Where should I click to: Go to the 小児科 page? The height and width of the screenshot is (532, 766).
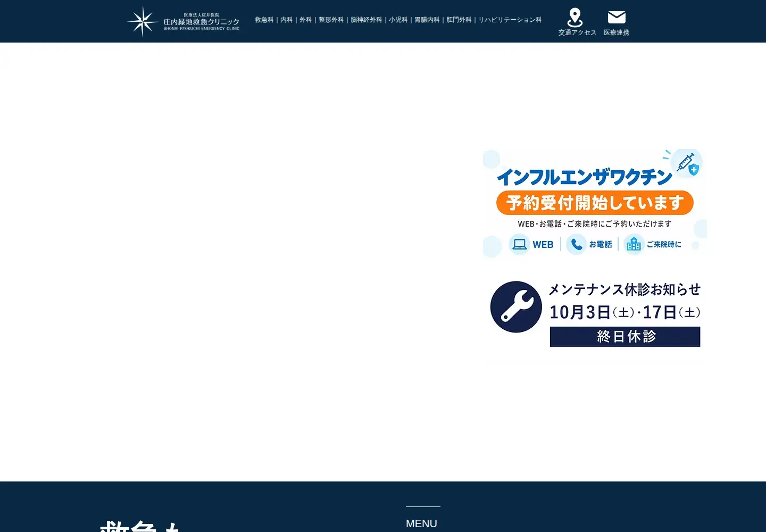(x=398, y=20)
